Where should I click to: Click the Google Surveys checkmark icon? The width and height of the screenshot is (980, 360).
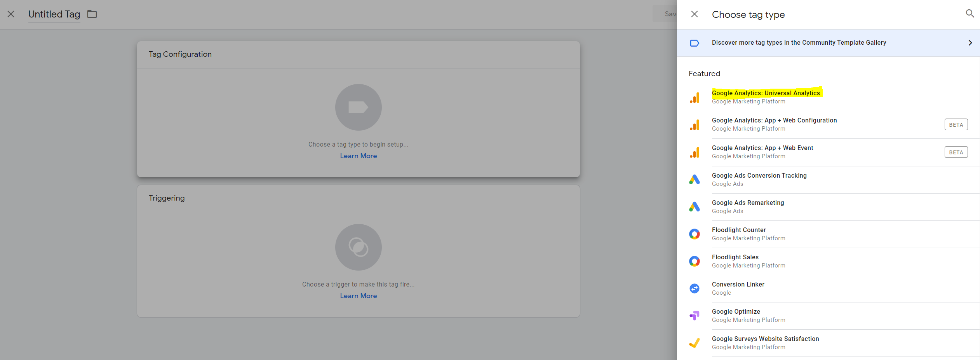[x=695, y=343]
